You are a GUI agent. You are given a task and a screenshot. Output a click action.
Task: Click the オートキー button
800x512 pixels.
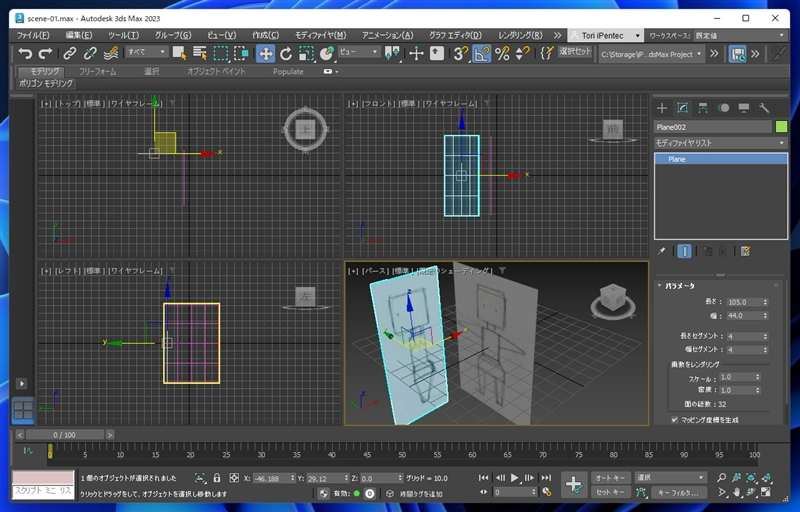point(610,478)
